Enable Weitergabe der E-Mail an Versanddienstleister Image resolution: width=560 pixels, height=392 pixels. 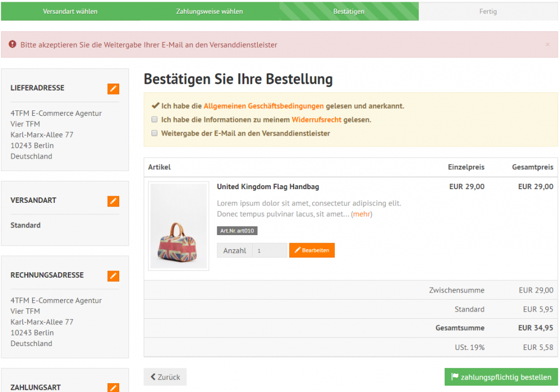[155, 133]
